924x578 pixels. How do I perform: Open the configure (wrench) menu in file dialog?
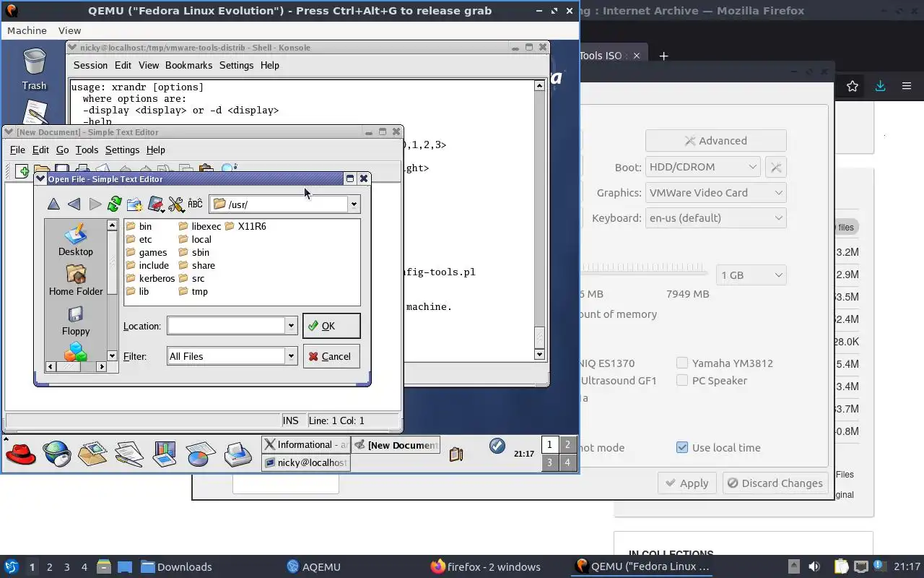(x=176, y=204)
